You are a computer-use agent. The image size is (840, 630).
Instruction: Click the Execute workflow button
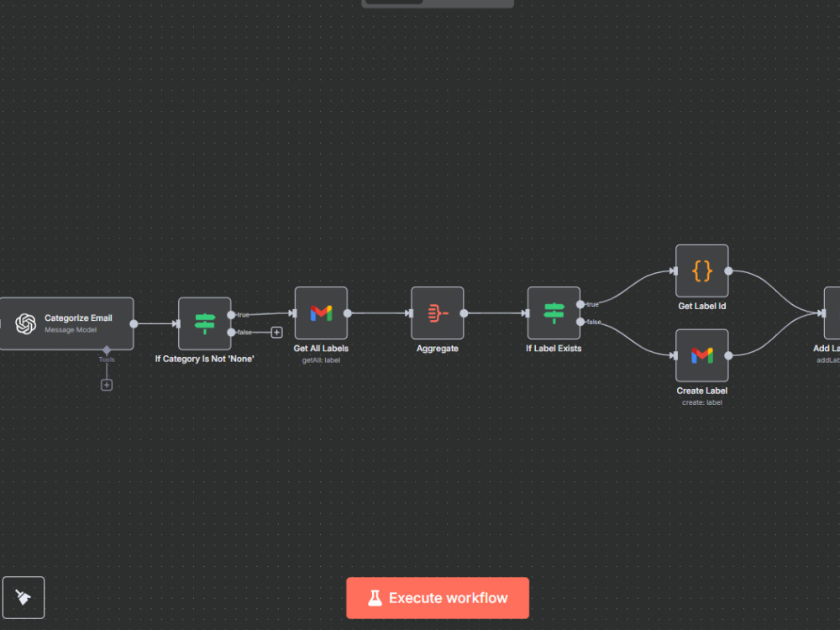coord(437,598)
